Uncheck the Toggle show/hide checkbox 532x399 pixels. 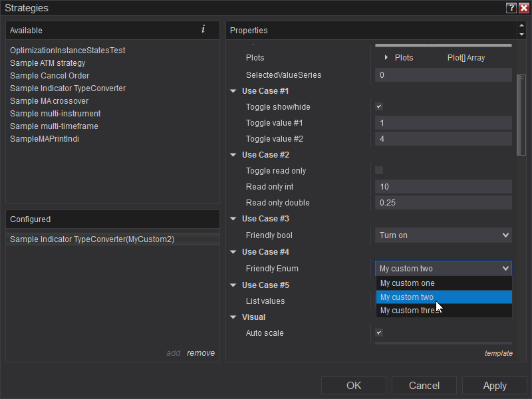(379, 107)
